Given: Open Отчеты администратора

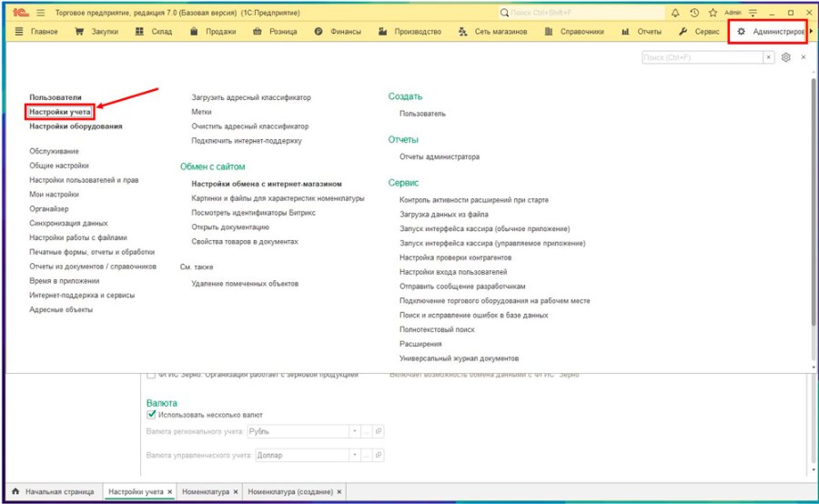Looking at the screenshot, I should [440, 156].
